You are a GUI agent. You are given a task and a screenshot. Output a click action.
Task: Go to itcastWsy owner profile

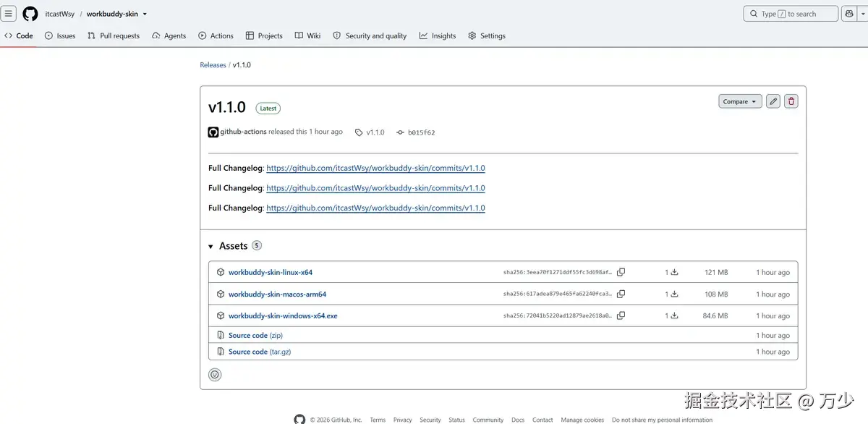point(59,14)
